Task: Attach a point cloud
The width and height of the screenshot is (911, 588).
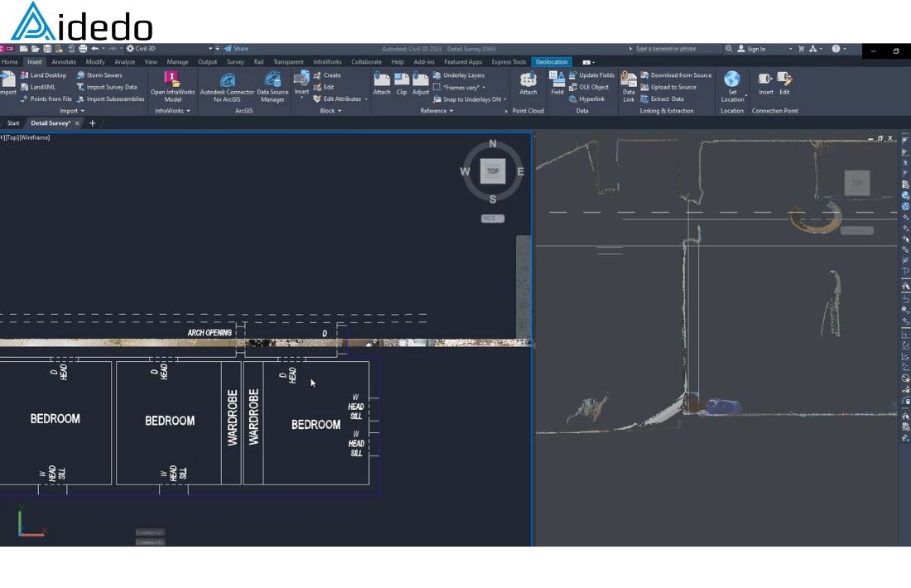Action: 528,83
